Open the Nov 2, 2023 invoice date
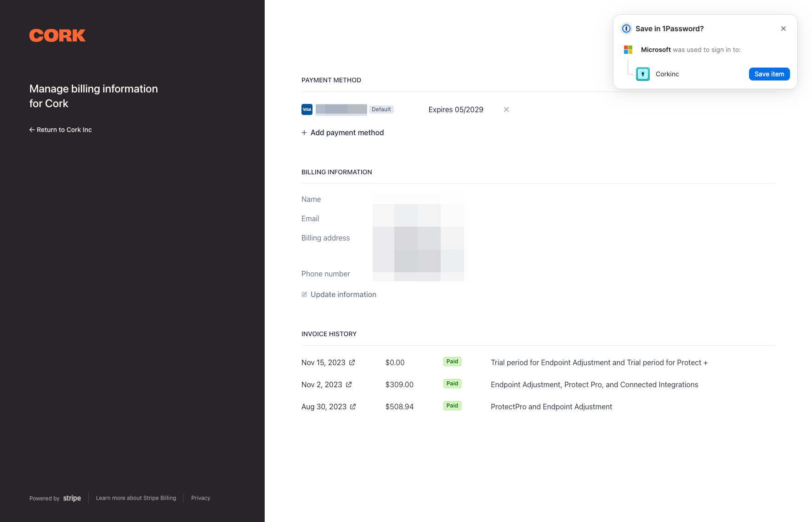Image resolution: width=812 pixels, height=522 pixels. [322, 384]
